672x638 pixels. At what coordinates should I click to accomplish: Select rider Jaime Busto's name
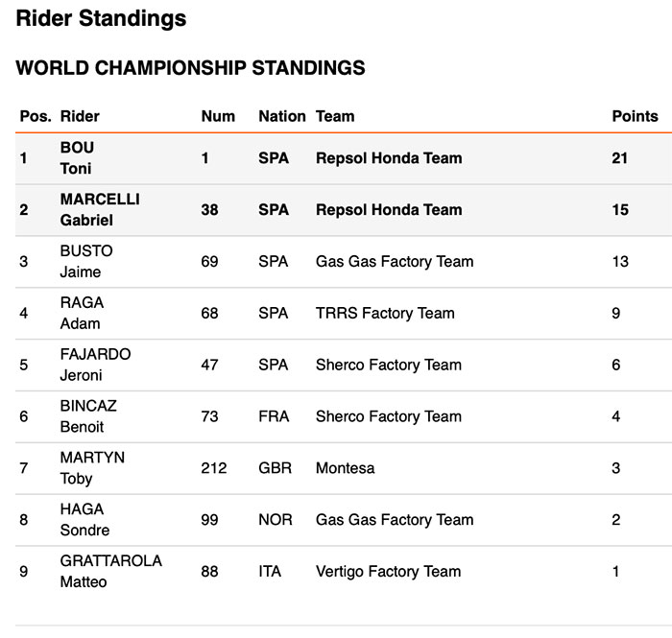[x=86, y=262]
